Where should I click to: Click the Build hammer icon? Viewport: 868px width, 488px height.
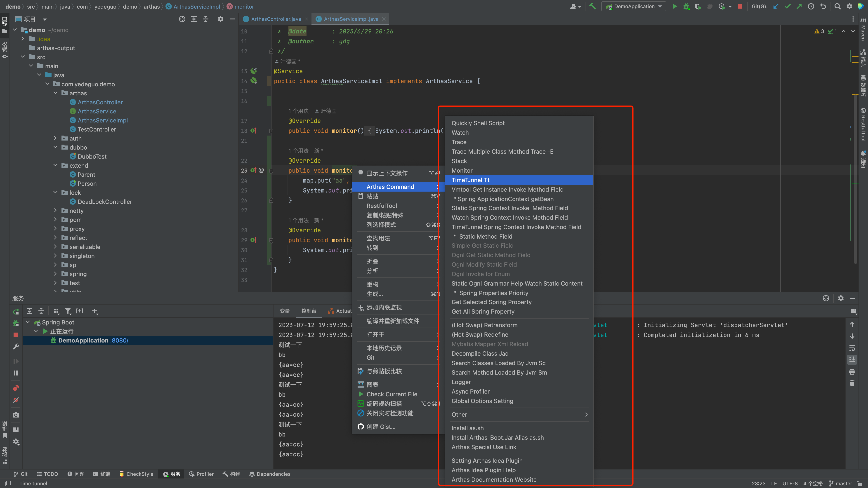[x=592, y=6]
